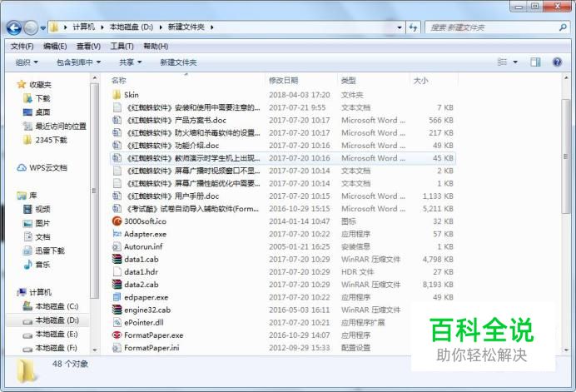576x392 pixels.
Task: Open the view options dropdown arrow
Action: 515,62
